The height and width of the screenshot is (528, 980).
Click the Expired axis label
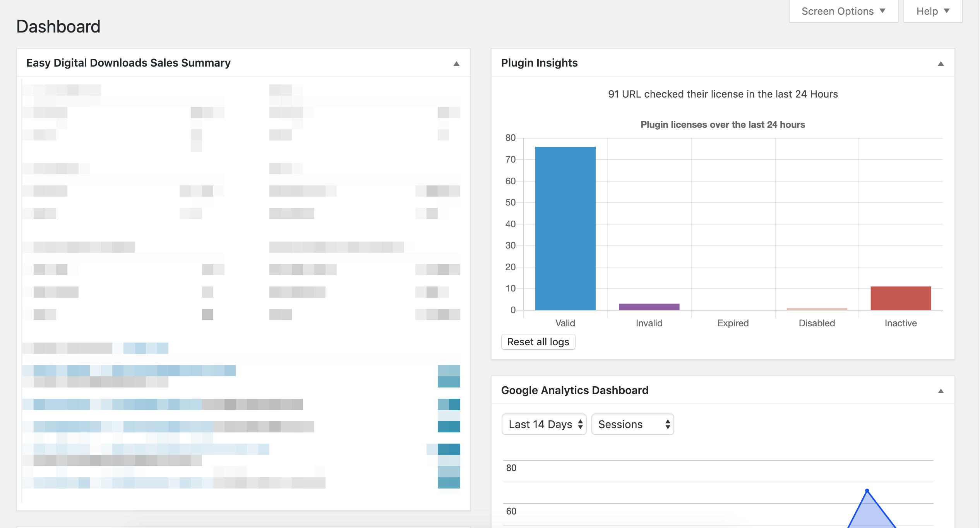click(x=733, y=323)
